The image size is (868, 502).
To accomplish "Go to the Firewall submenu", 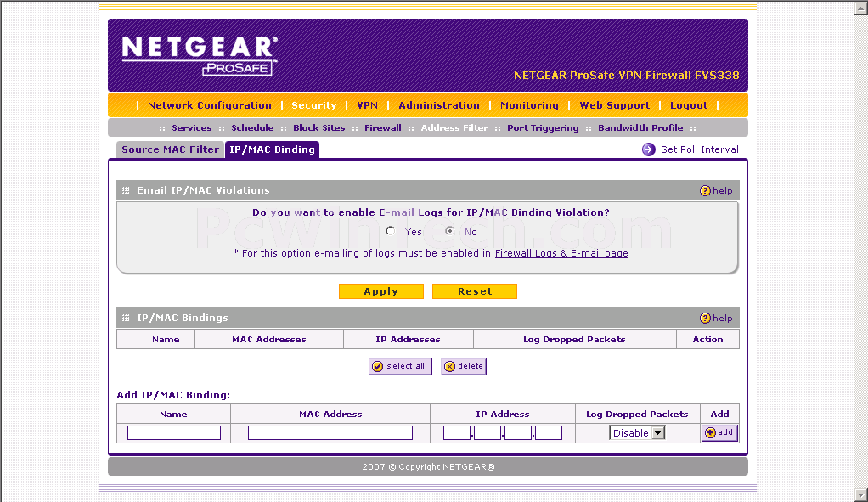I will click(x=382, y=128).
